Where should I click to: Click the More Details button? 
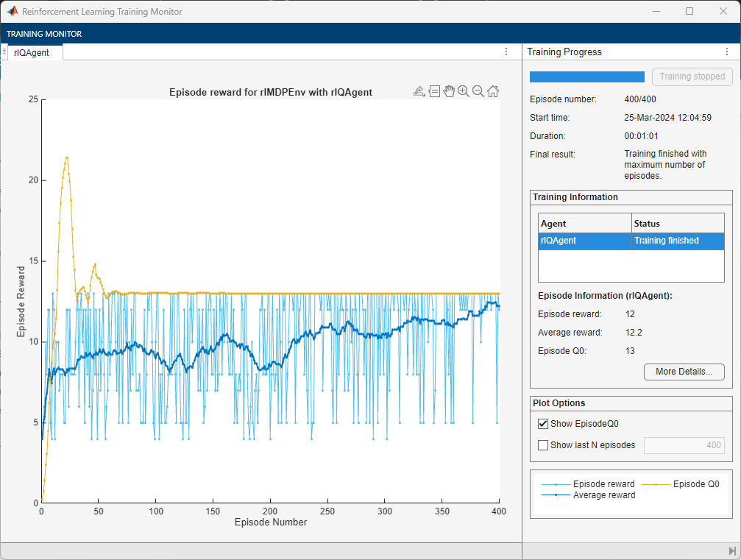point(684,372)
